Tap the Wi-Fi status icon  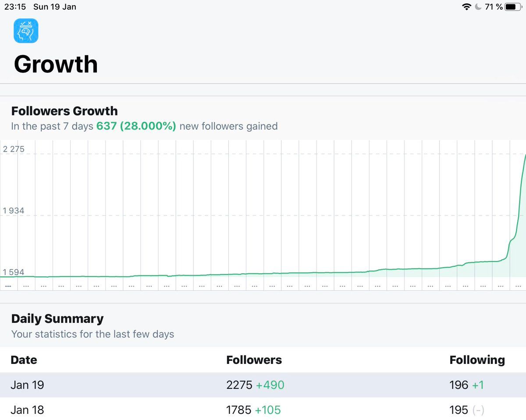(466, 7)
